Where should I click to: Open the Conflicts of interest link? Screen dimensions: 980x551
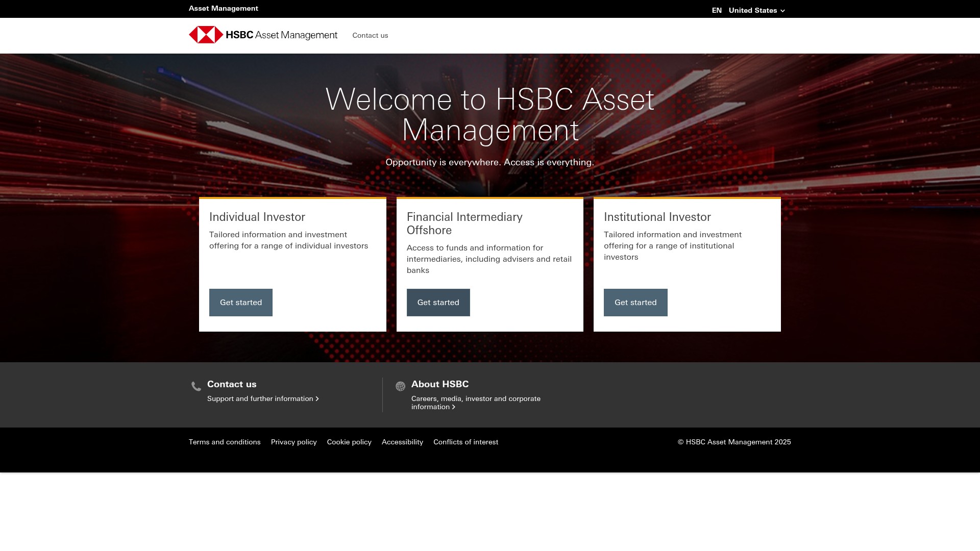(x=465, y=442)
